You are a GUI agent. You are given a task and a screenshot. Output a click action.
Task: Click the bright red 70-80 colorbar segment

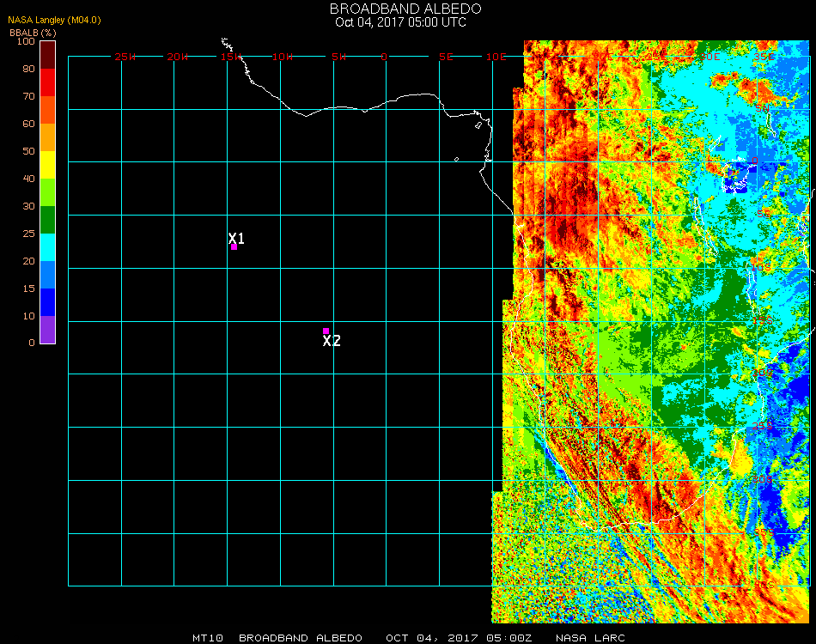47,82
